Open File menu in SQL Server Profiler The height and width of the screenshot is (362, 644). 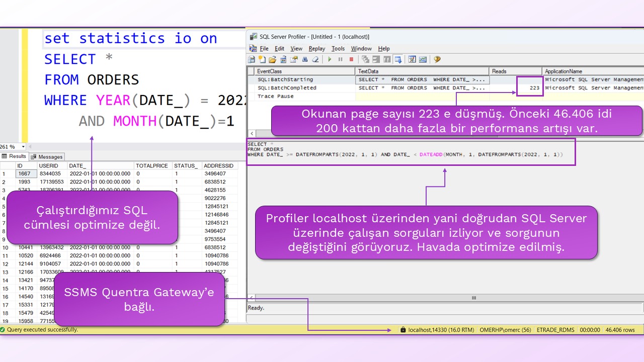(x=264, y=49)
